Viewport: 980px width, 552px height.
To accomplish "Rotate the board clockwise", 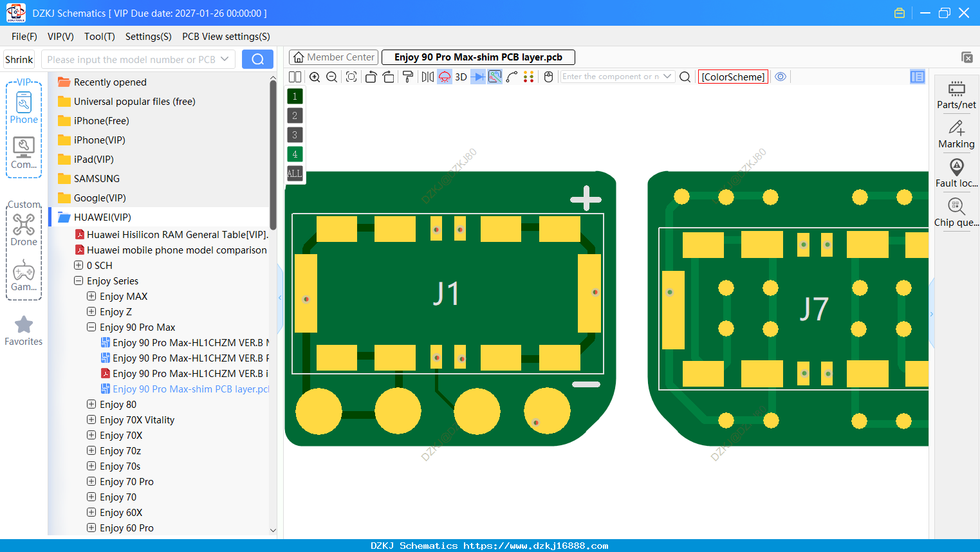I will coord(389,77).
